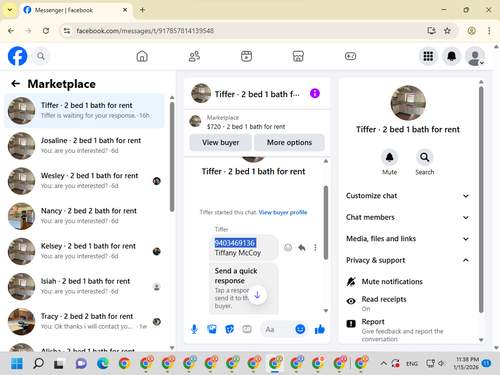Open the Gaming controller icon

click(x=350, y=56)
